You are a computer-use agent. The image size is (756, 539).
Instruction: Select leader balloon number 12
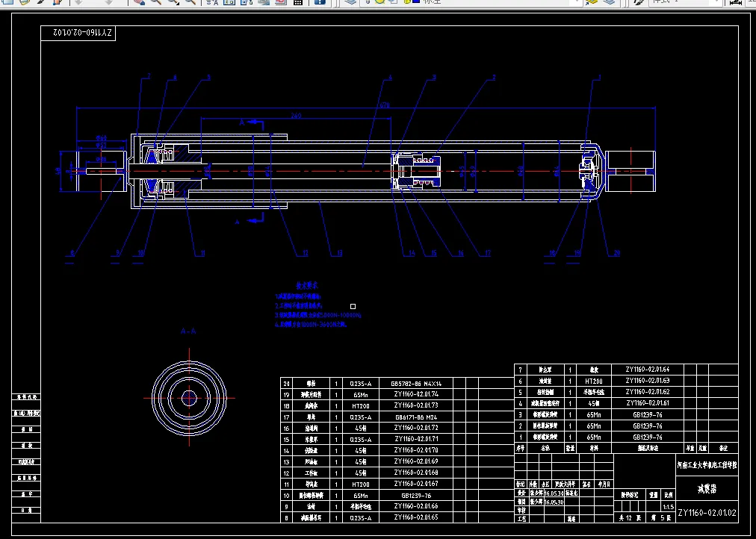click(305, 253)
